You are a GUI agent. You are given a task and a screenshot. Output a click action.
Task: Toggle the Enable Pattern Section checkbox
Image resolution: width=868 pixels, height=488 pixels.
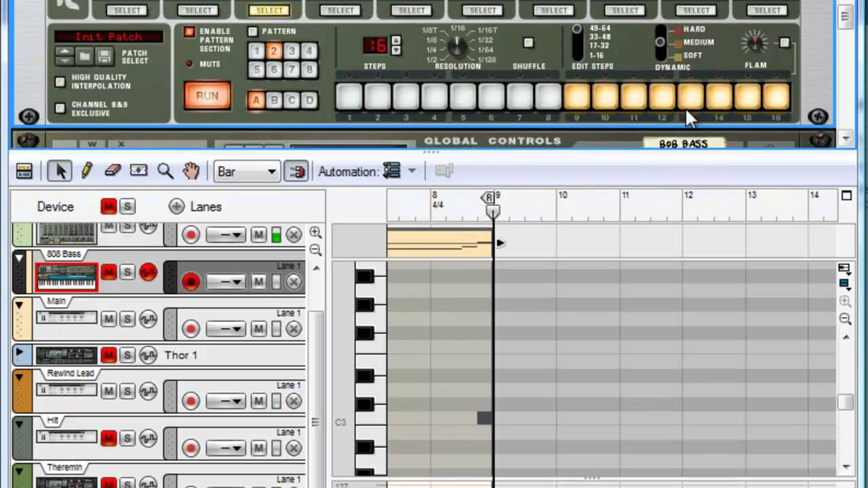point(189,32)
